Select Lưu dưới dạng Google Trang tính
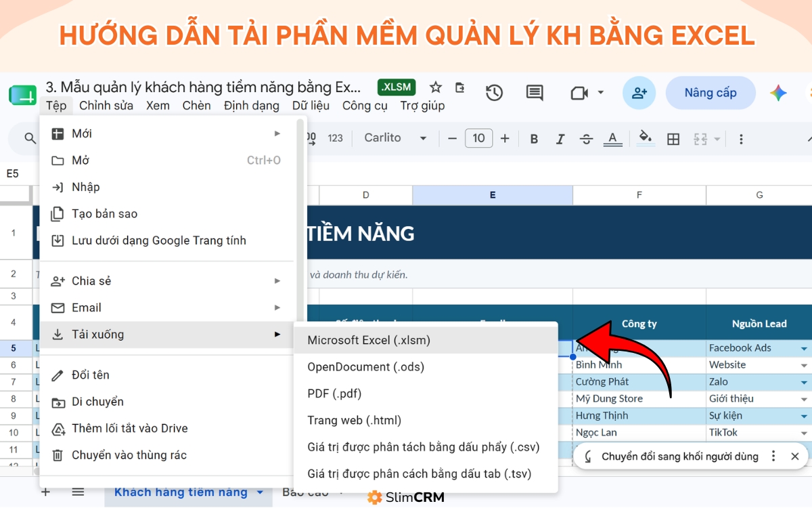 pos(167,240)
